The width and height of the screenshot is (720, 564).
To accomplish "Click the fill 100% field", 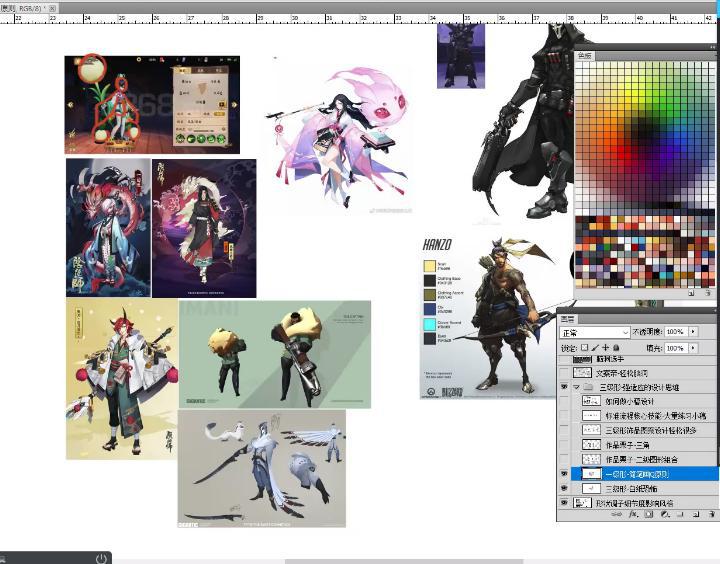I will point(675,348).
